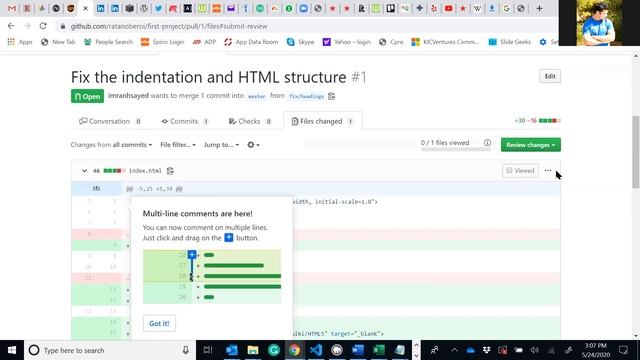This screenshot has height=360, width=640.
Task: Dismiss the multi-line comments tip with Got it!
Action: pyautogui.click(x=159, y=323)
